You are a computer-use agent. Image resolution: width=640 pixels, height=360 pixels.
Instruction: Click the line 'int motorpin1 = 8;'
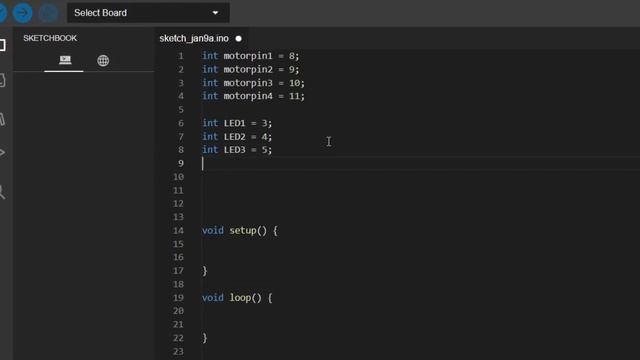(x=251, y=56)
